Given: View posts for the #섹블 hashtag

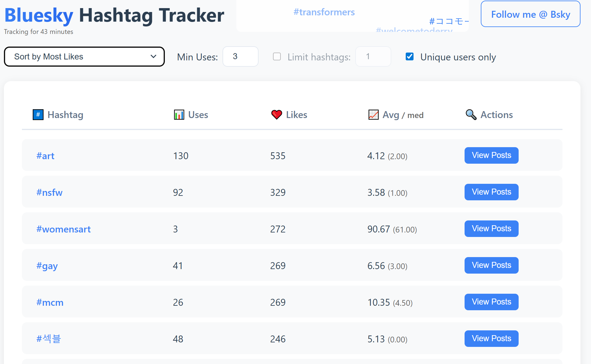Looking at the screenshot, I should pyautogui.click(x=492, y=338).
